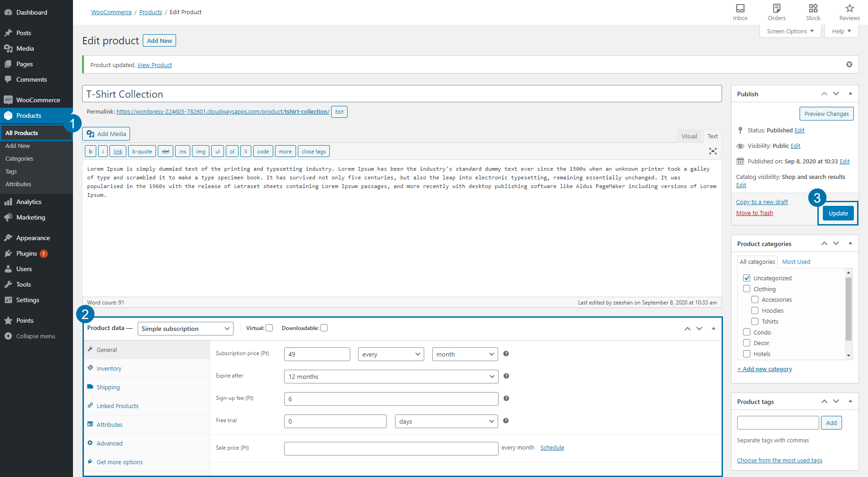This screenshot has height=477, width=868.
Task: Open the Expire after dropdown
Action: 391,377
